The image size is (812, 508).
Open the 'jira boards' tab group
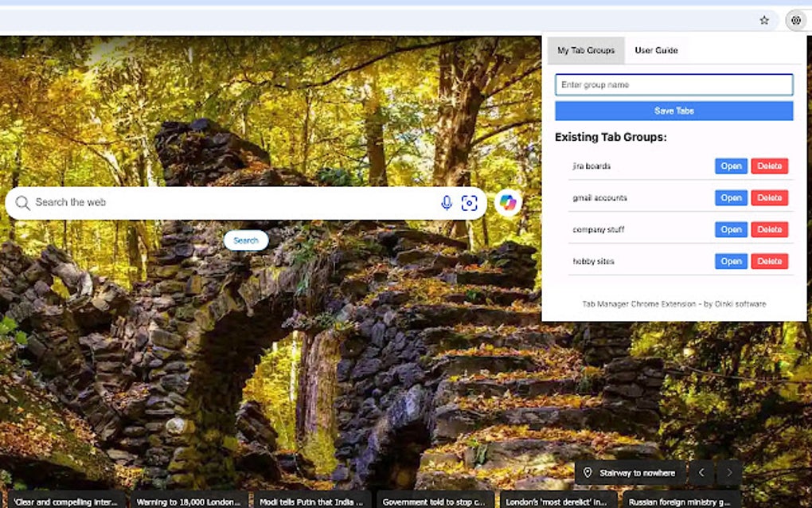coord(730,166)
